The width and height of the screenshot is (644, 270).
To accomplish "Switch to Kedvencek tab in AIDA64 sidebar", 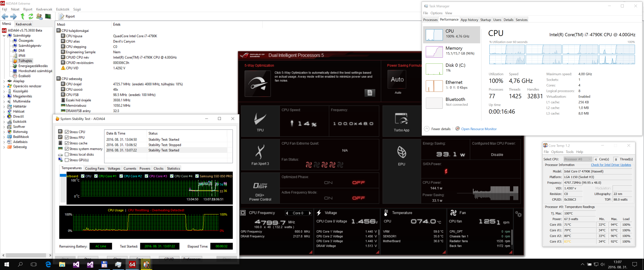I will [x=24, y=24].
